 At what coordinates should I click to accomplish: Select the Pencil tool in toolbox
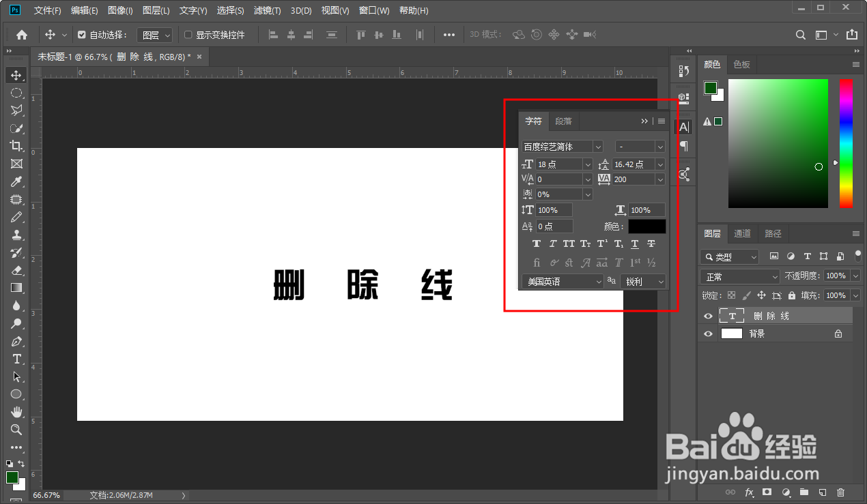point(16,217)
